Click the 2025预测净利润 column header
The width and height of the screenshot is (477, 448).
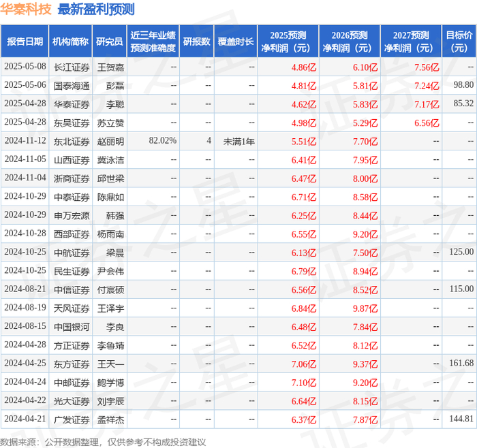(288, 42)
